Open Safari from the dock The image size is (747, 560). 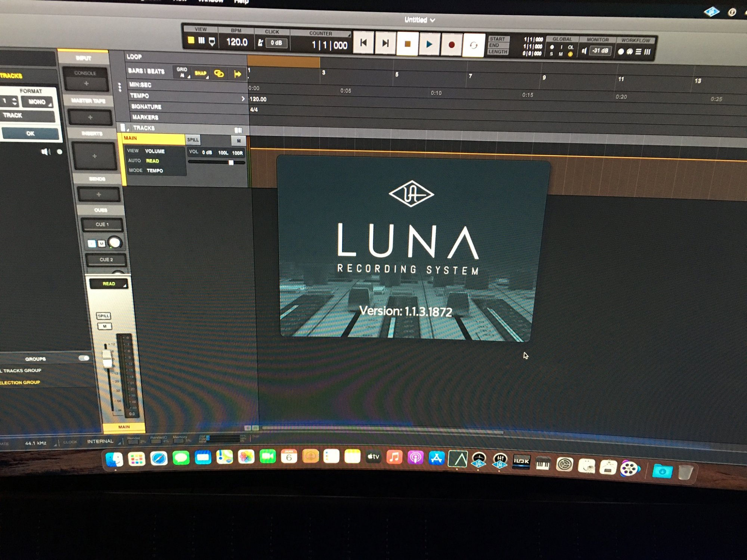[159, 458]
